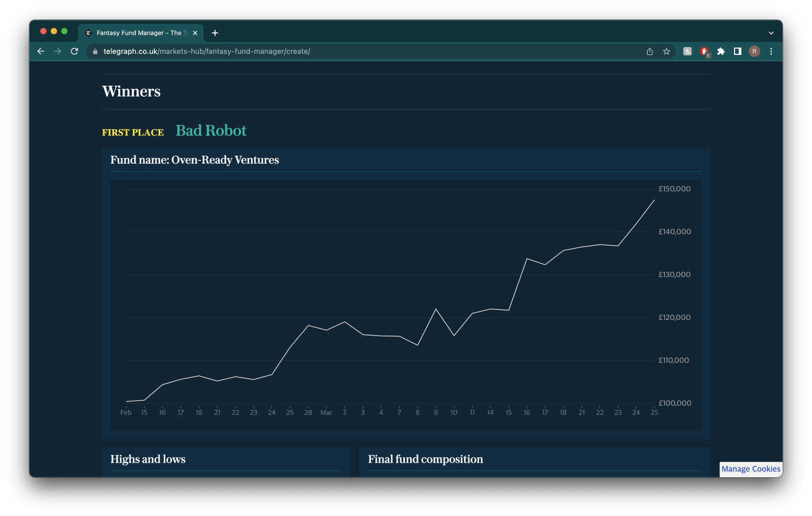This screenshot has width=812, height=516.
Task: Inspect the padlock icon in address bar
Action: point(95,51)
